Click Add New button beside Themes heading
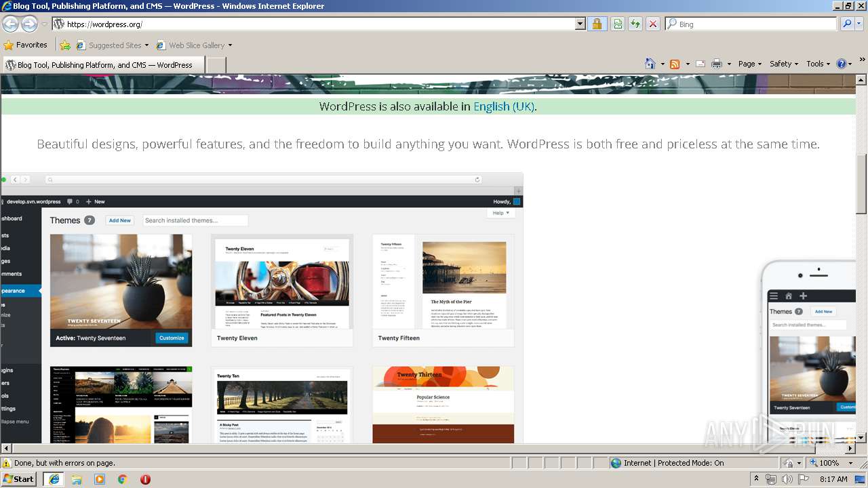The image size is (868, 488). pos(120,220)
